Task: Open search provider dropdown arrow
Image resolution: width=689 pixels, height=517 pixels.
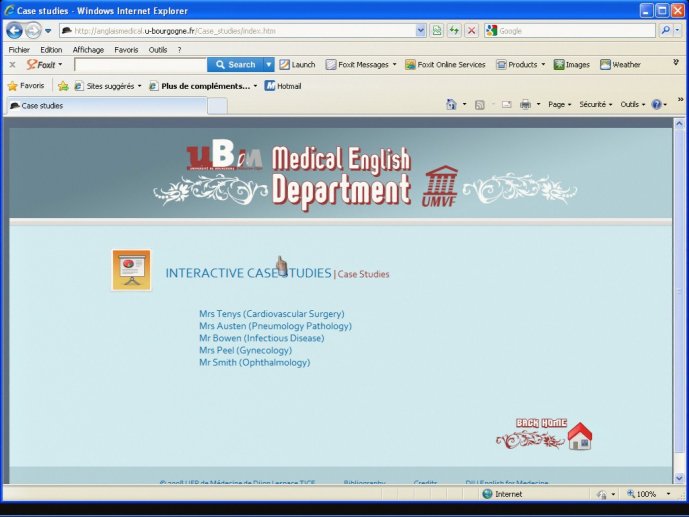Action: click(x=677, y=30)
